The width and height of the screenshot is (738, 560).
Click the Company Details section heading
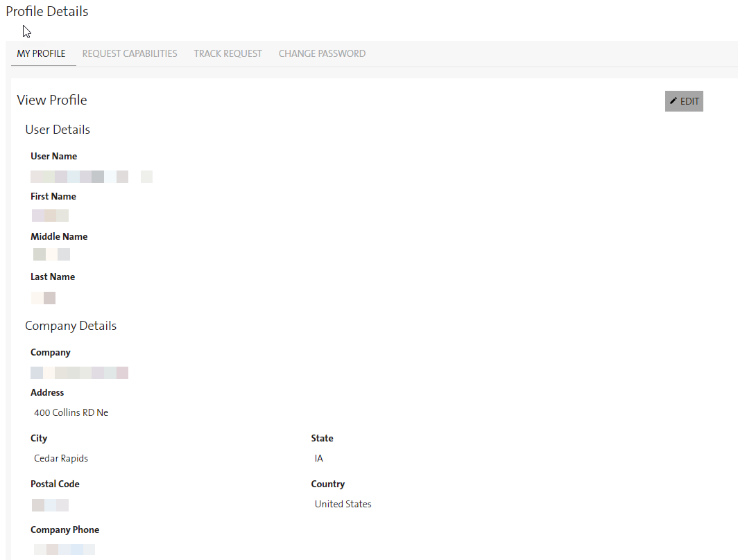(x=71, y=326)
